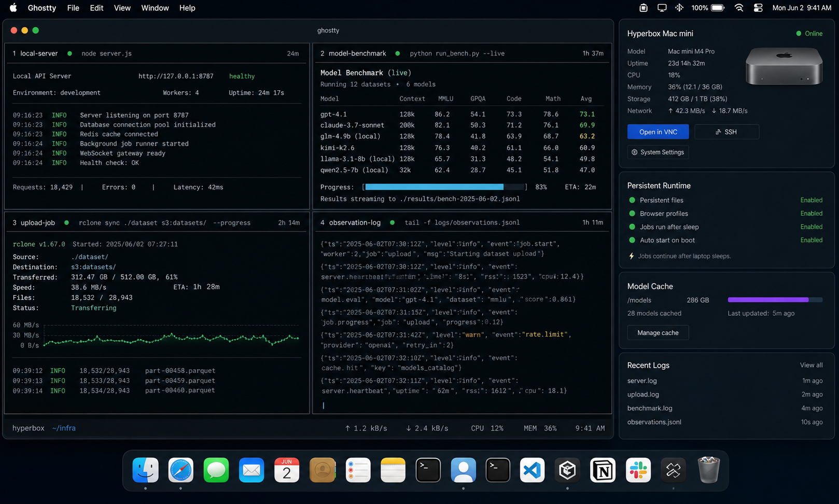Viewport: 839px width, 504px height.
Task: Click the Open in VNC button
Action: pos(658,132)
